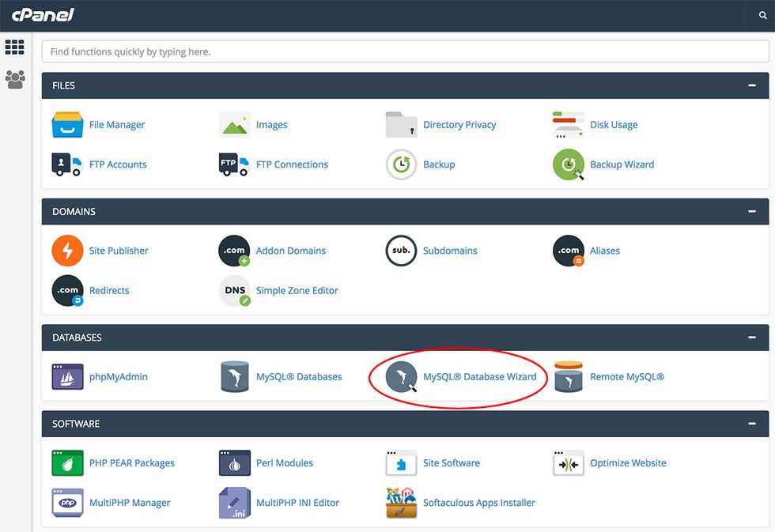Collapse the FILES section
The height and width of the screenshot is (532, 775).
tap(752, 85)
